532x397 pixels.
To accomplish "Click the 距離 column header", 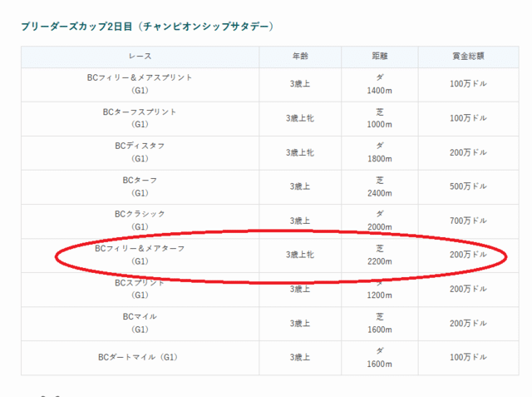I will [x=379, y=57].
